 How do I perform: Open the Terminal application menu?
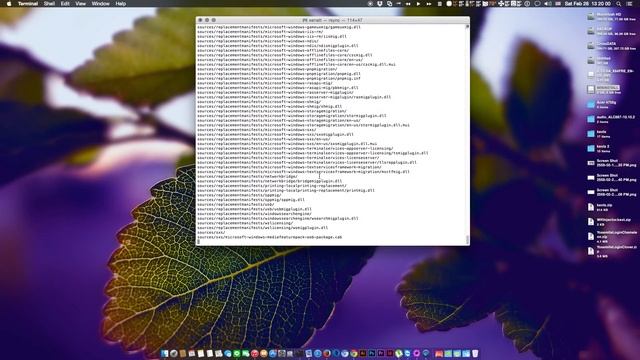(x=28, y=4)
